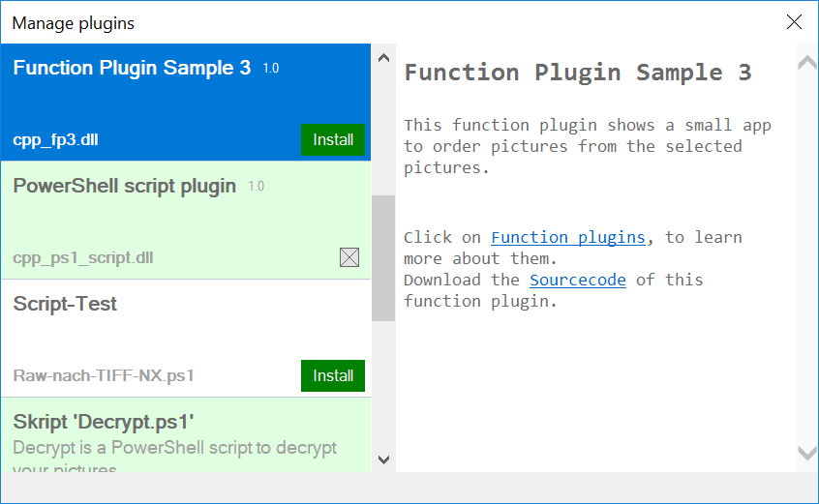This screenshot has width=819, height=504.
Task: Install the Raw-nach-TIFF-NX.ps1 script
Action: [333, 375]
